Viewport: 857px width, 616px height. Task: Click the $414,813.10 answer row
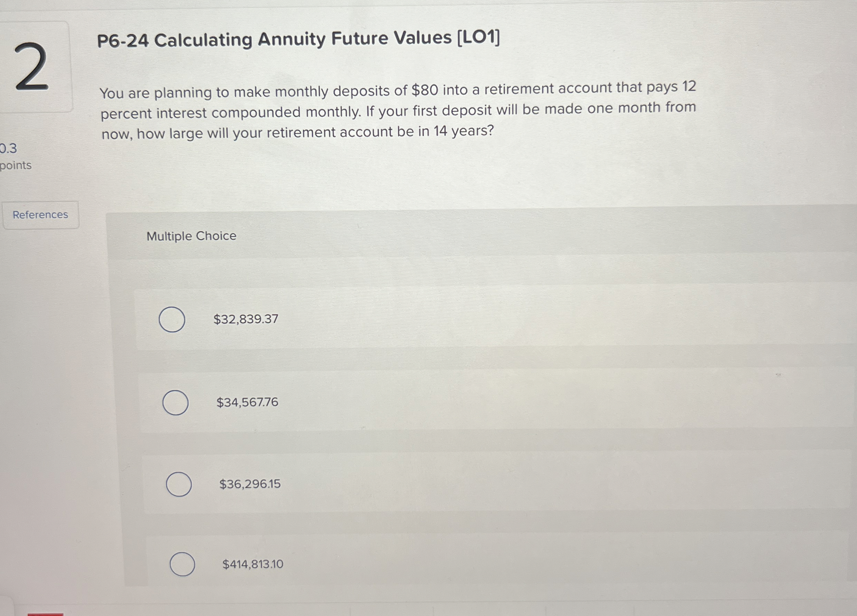(x=253, y=564)
